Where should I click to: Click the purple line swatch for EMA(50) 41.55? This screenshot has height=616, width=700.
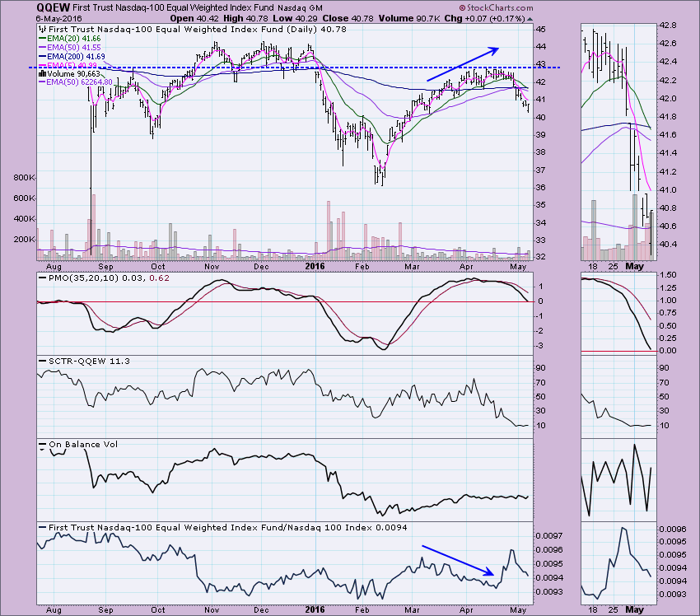click(x=43, y=47)
